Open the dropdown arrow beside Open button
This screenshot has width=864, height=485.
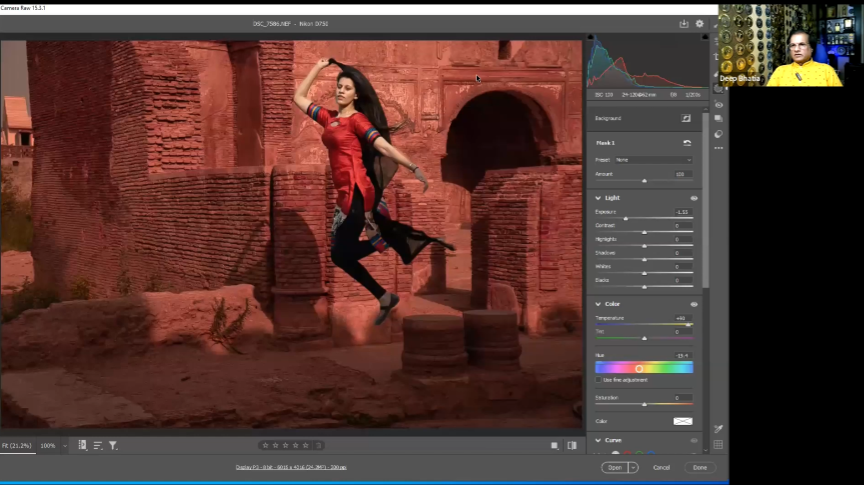633,467
